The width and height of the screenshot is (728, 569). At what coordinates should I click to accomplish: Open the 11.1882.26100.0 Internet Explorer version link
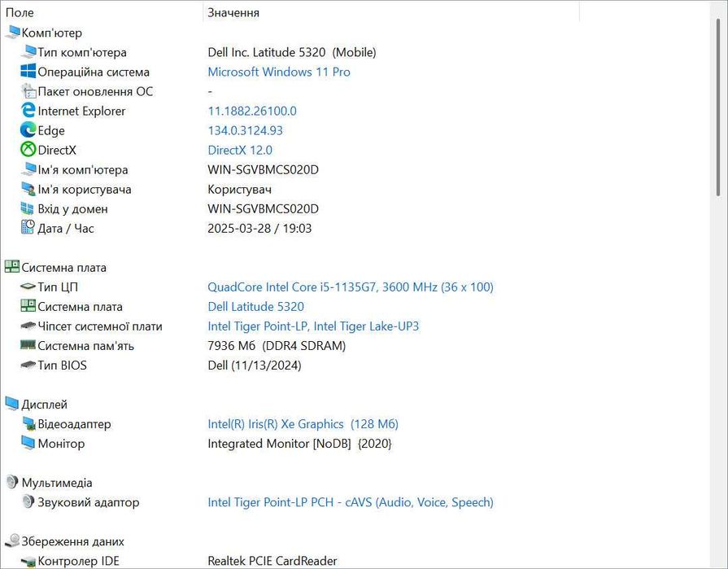point(251,111)
